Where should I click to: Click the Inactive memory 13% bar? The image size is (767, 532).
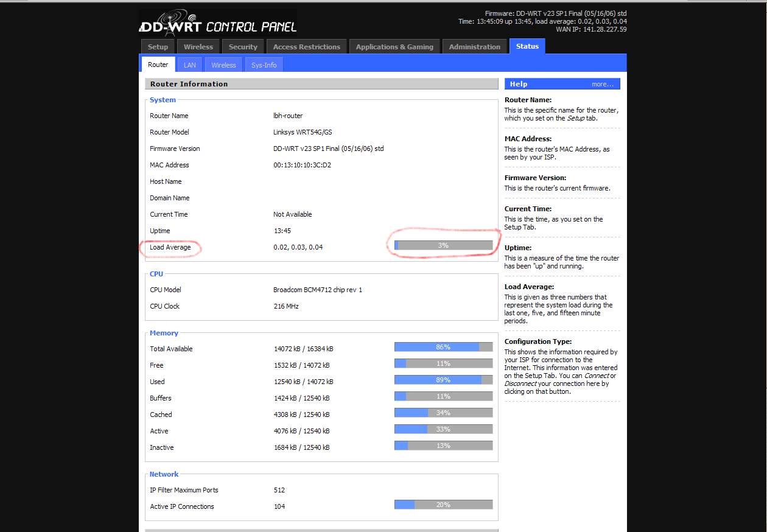click(x=443, y=446)
